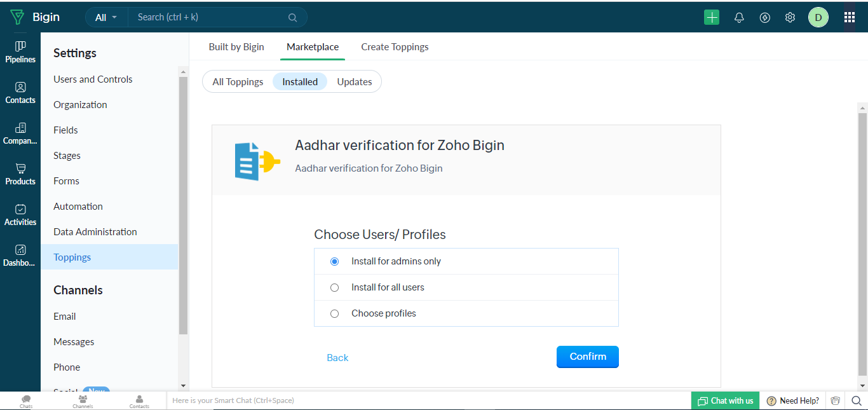The image size is (868, 410).
Task: Open Chats in the bottom bar
Action: click(x=26, y=401)
